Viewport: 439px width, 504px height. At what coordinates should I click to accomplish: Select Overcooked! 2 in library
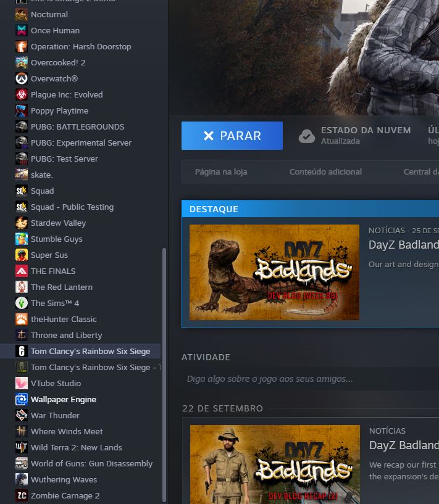click(80, 63)
